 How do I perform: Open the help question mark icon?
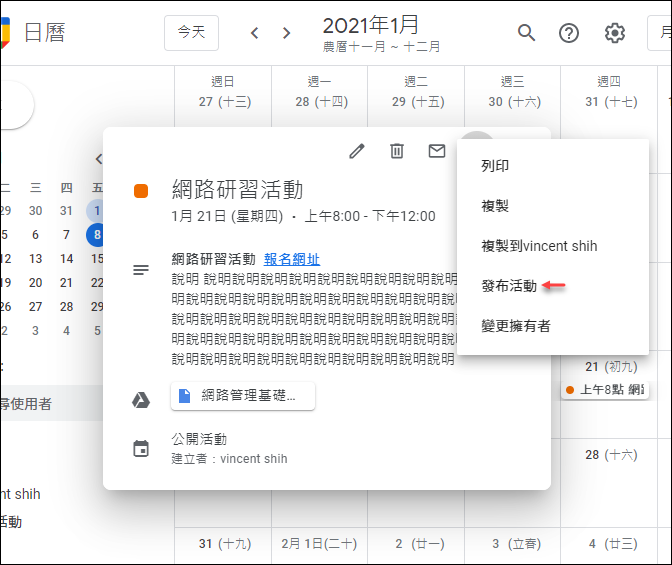pyautogui.click(x=569, y=33)
